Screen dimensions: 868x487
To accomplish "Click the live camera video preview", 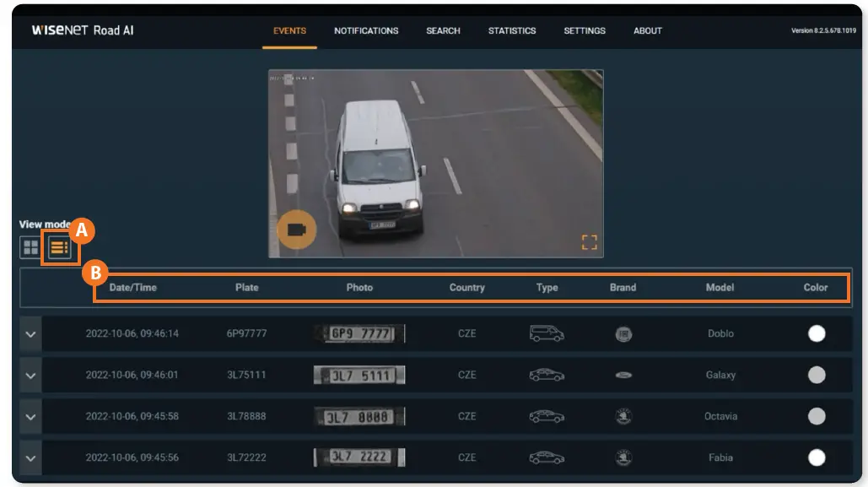I will (x=435, y=164).
